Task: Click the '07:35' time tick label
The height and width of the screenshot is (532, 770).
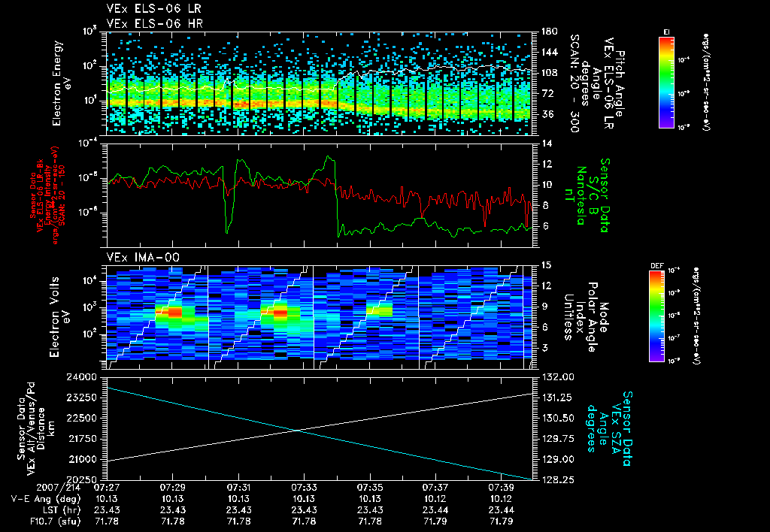Action: [370, 488]
